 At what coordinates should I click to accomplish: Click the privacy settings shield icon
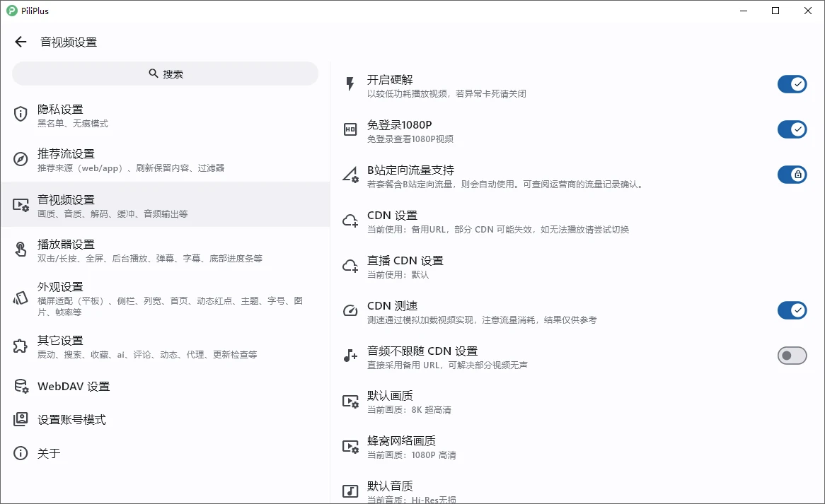[x=19, y=115]
